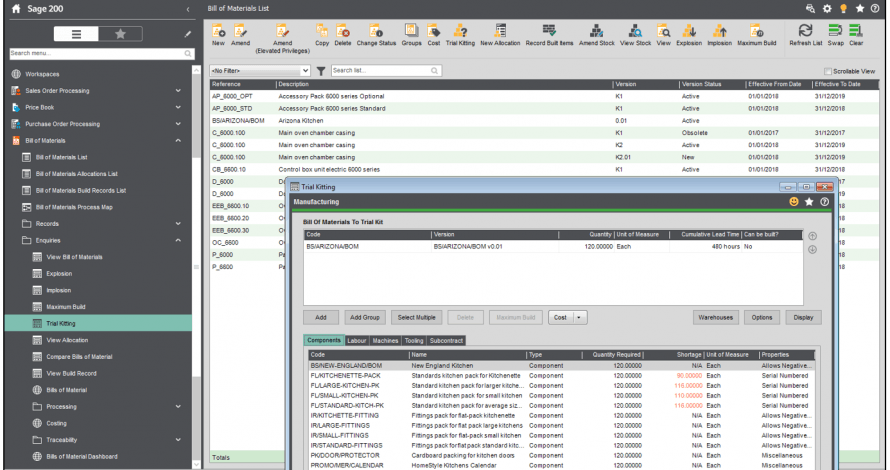This screenshot has height=470, width=890.
Task: Open the No Filter dropdown
Action: (260, 71)
